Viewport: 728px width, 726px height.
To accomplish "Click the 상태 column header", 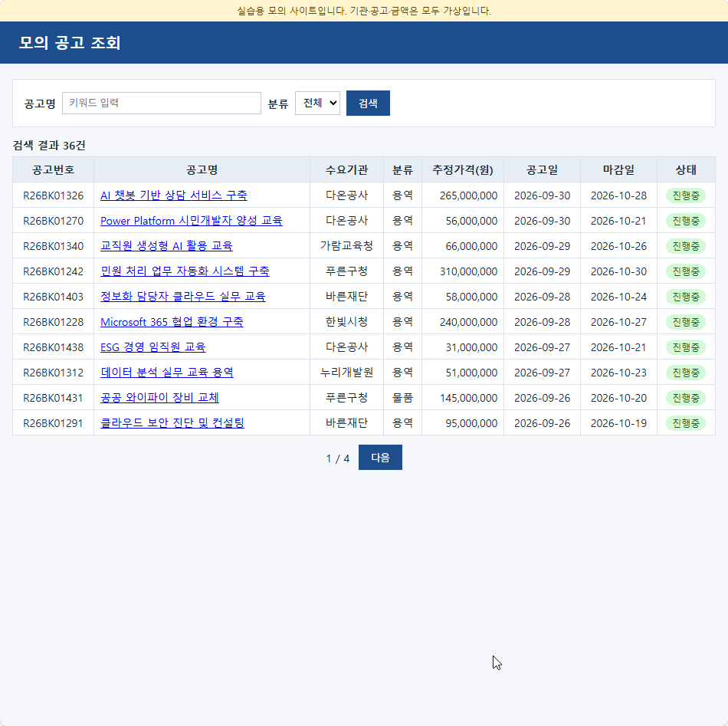I will (x=686, y=169).
